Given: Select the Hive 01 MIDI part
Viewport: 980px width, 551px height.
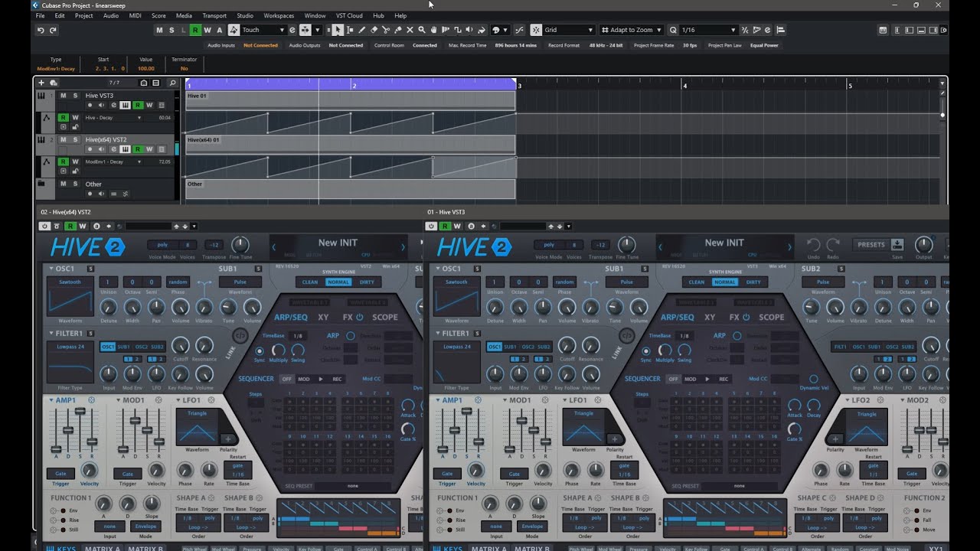Looking at the screenshot, I should 350,100.
